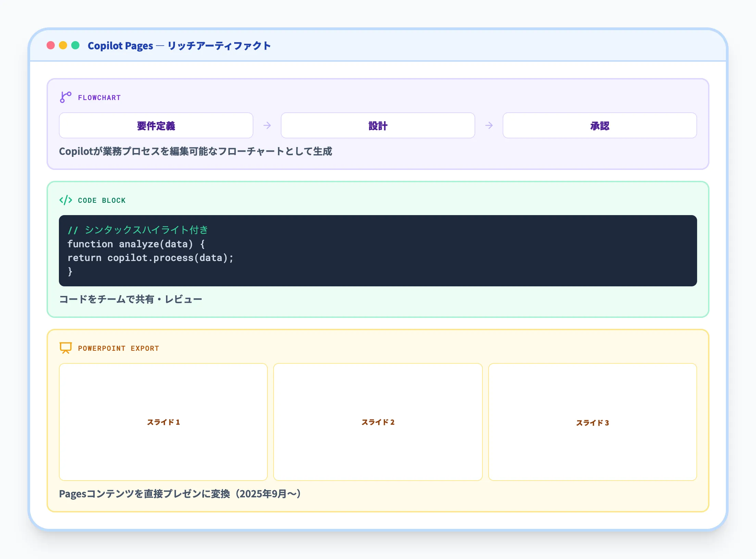Click the flowchart branch icon
This screenshot has height=559, width=756.
(65, 97)
